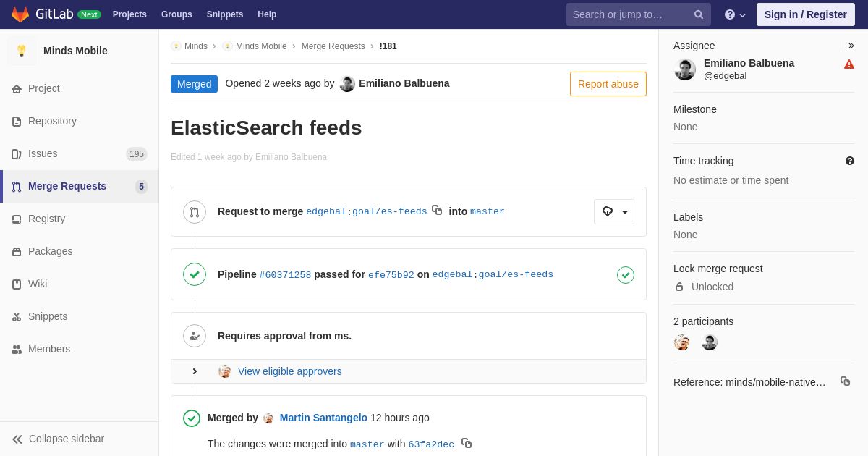
Task: Click the assignee warning triangle icon
Action: (x=849, y=64)
